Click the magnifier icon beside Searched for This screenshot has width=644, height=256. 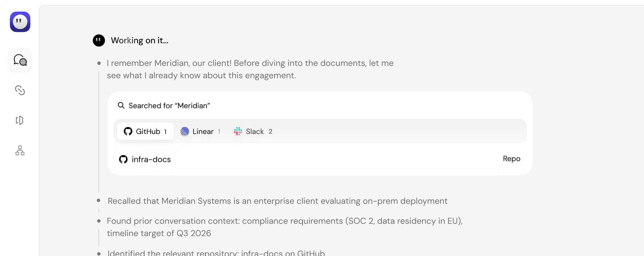(121, 105)
